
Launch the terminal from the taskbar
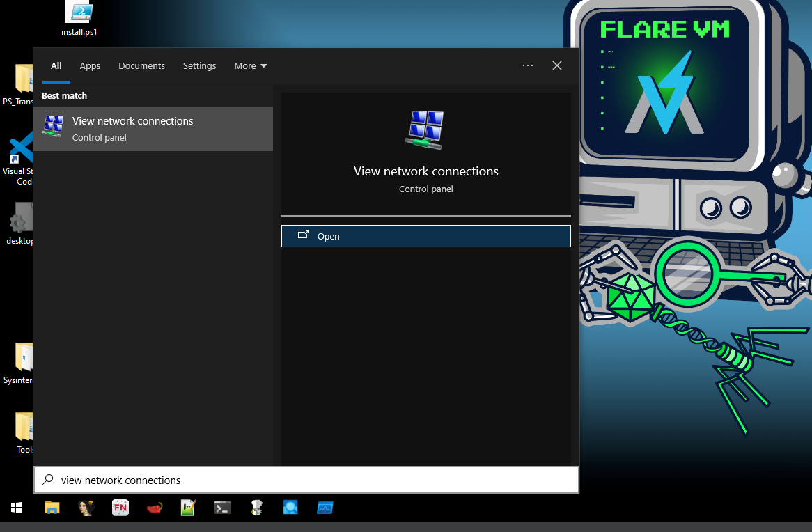click(222, 508)
